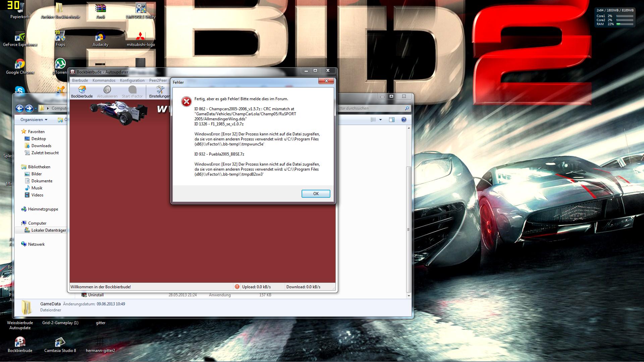Toggle Explorer preview pane button

391,120
